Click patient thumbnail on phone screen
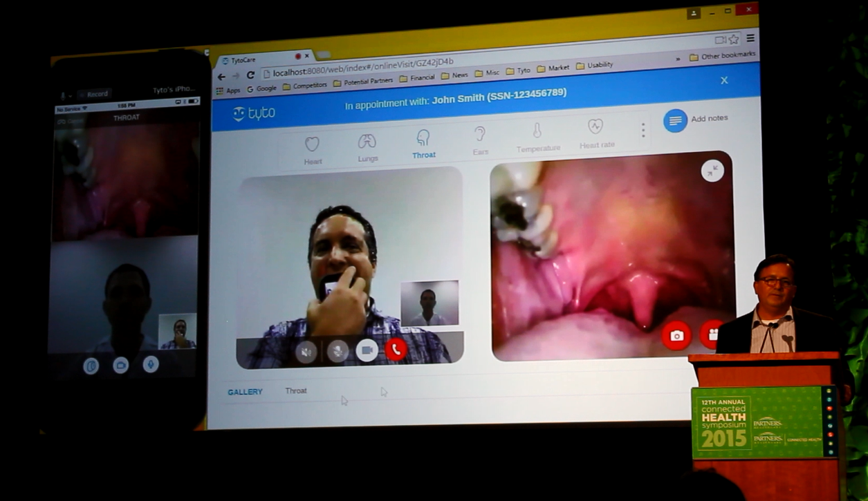The image size is (868, 501). [x=178, y=331]
